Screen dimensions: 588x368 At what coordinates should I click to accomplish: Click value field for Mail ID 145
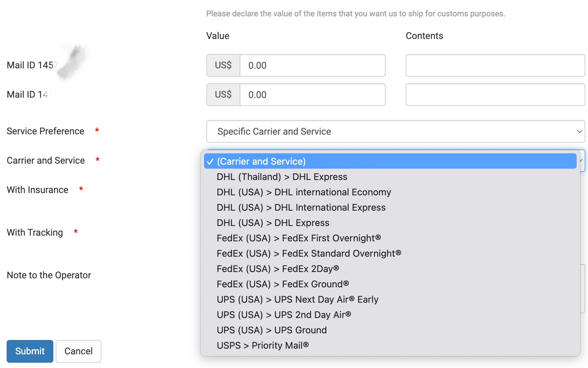click(313, 65)
